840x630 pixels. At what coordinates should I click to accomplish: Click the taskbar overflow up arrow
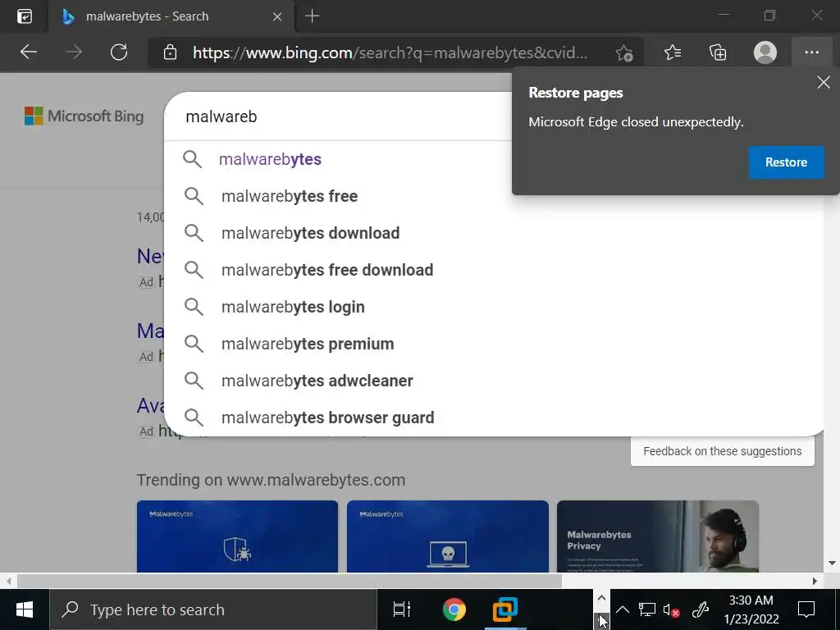(601, 598)
